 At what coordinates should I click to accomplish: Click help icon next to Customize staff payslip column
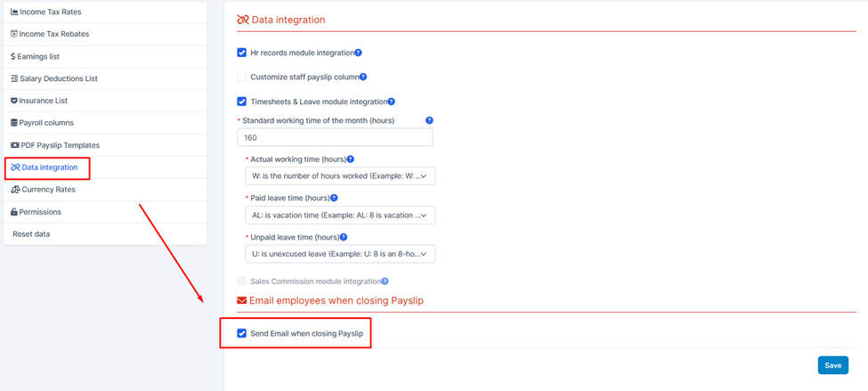[x=364, y=77]
